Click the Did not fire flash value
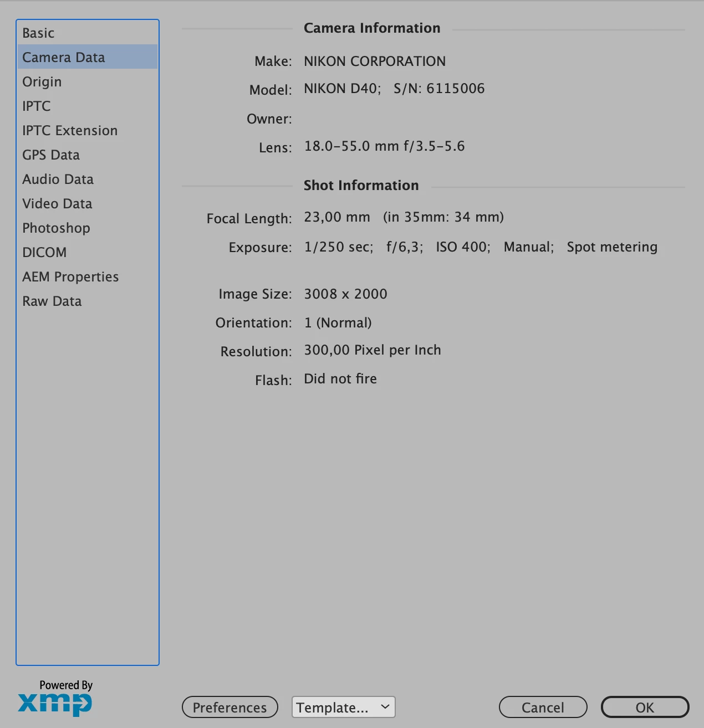This screenshot has width=704, height=728. click(340, 379)
